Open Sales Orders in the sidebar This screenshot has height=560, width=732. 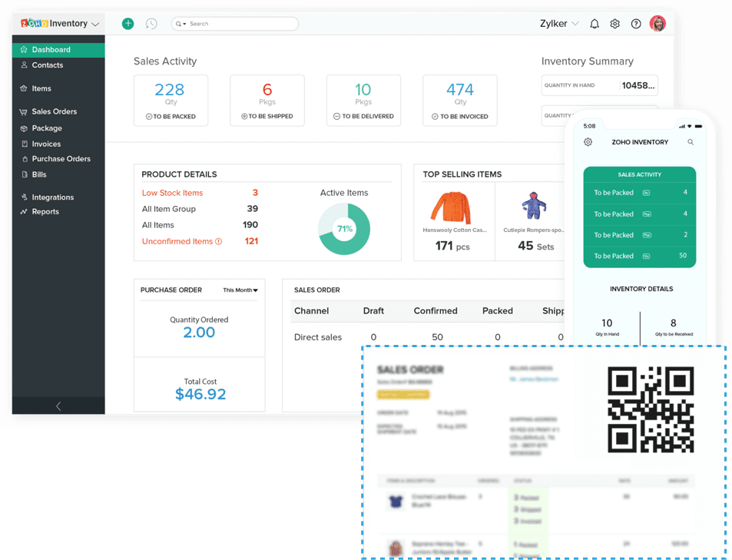(54, 111)
